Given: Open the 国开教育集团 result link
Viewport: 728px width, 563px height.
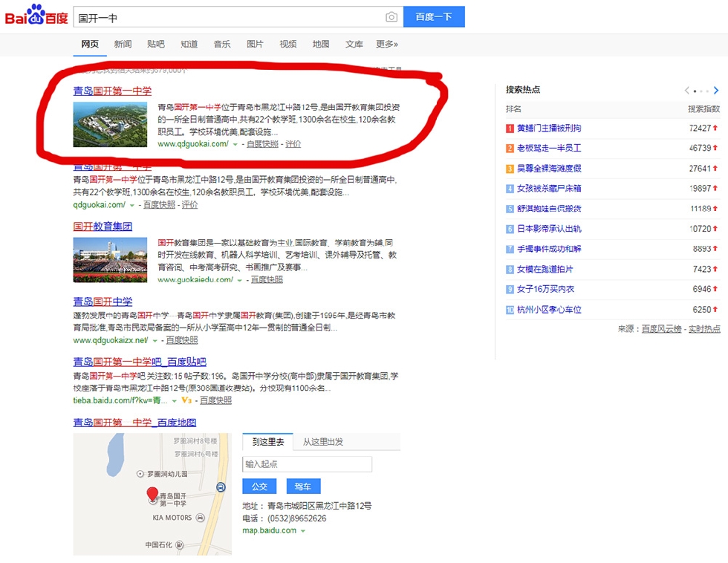Looking at the screenshot, I should (103, 227).
